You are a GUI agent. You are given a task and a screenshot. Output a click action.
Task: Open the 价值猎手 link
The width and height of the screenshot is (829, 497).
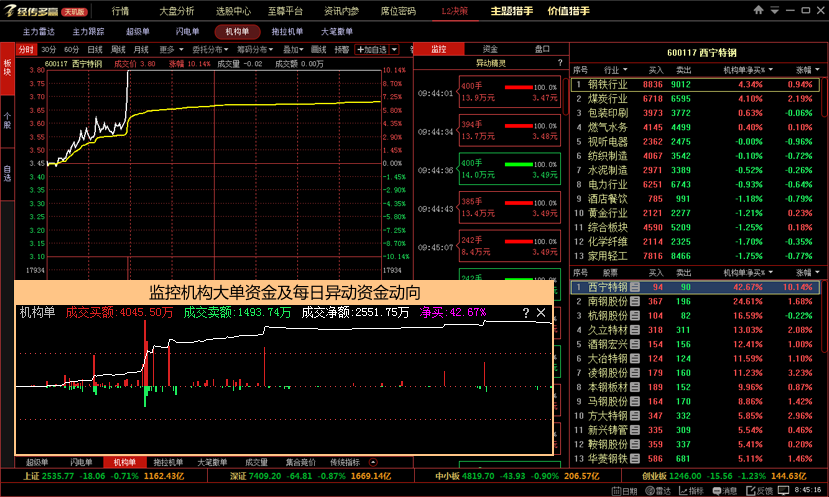tap(568, 11)
